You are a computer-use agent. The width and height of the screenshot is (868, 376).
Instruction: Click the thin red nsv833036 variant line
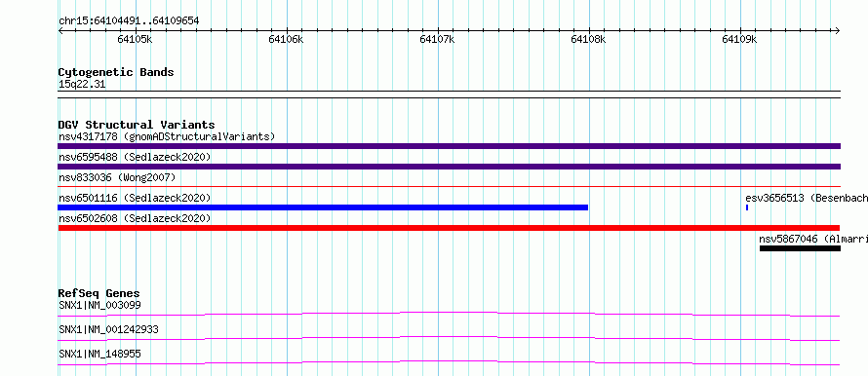[x=449, y=187]
